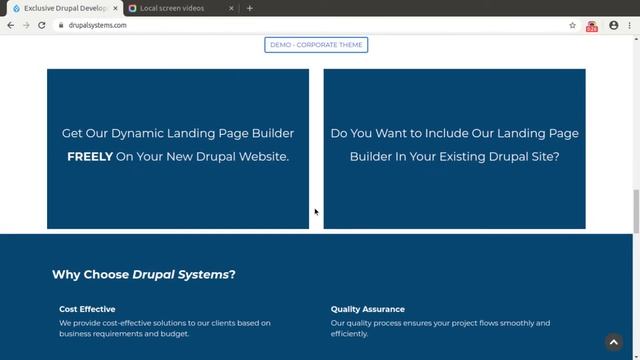Bookmark this page with the star icon
The width and height of the screenshot is (640, 360).
(x=572, y=25)
